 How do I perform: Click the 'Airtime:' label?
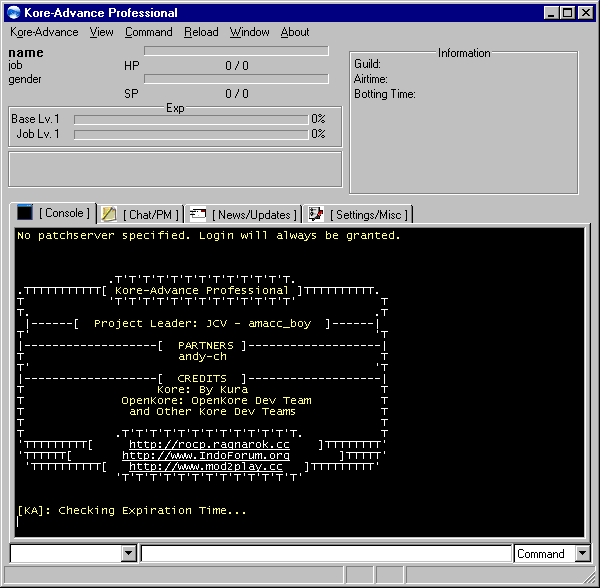click(x=370, y=79)
